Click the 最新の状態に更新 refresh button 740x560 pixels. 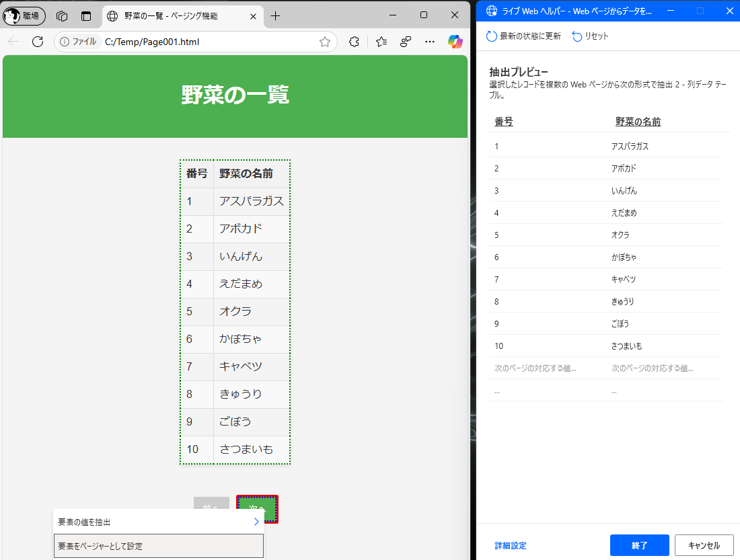(523, 36)
